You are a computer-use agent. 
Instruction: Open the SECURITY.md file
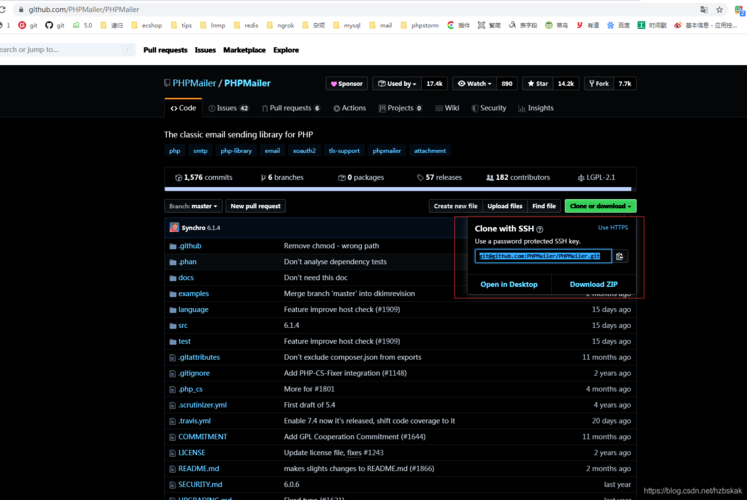(200, 485)
